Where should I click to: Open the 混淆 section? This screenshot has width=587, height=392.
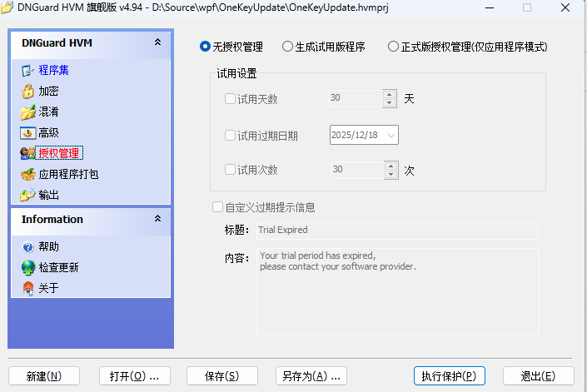(48, 112)
